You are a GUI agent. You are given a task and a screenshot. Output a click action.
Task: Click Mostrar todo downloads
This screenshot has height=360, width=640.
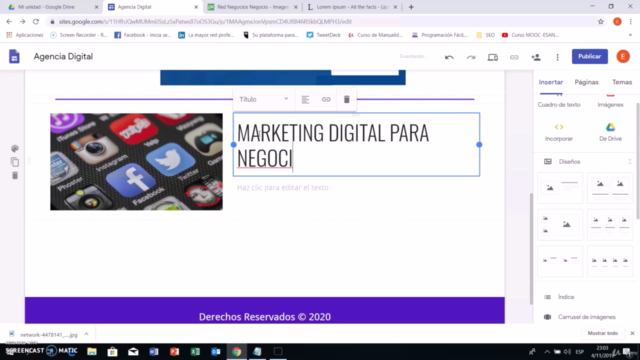603,333
